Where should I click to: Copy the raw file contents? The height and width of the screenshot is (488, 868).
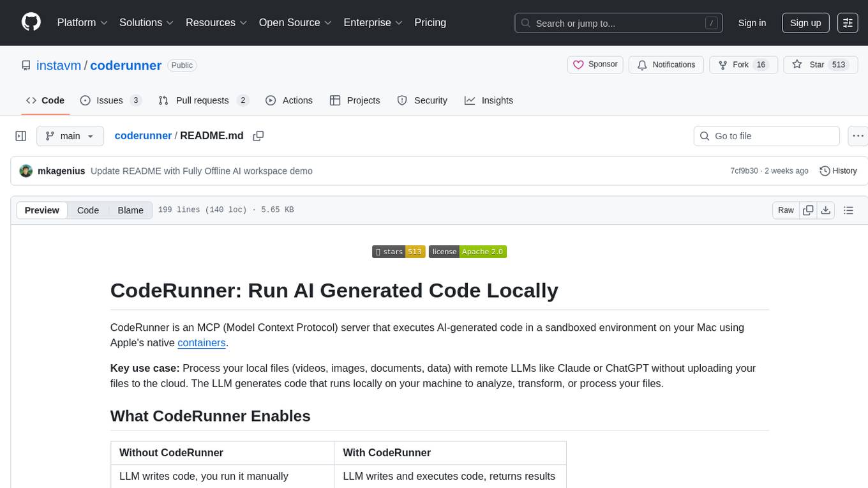pyautogui.click(x=808, y=210)
